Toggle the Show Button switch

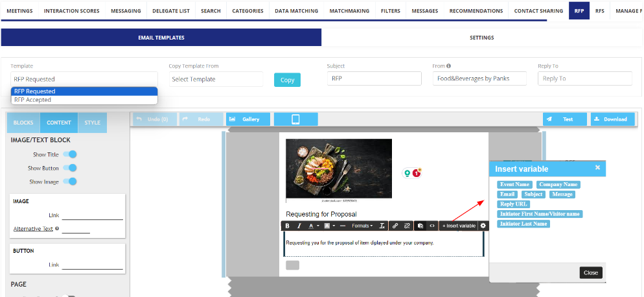pyautogui.click(x=70, y=168)
